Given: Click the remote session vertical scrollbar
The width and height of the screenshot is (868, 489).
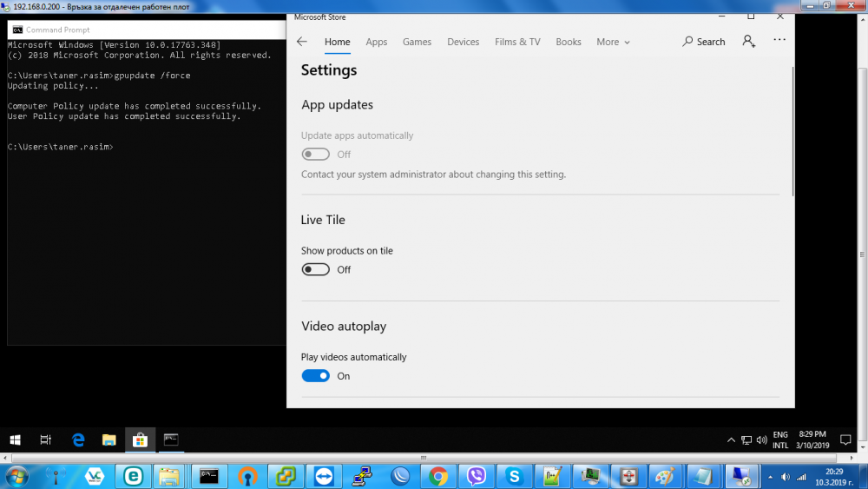Looking at the screenshot, I should [x=862, y=254].
